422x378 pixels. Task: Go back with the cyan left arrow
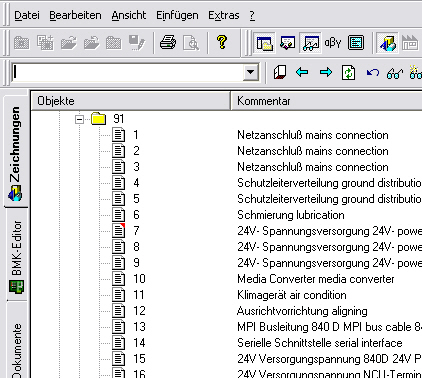click(302, 72)
